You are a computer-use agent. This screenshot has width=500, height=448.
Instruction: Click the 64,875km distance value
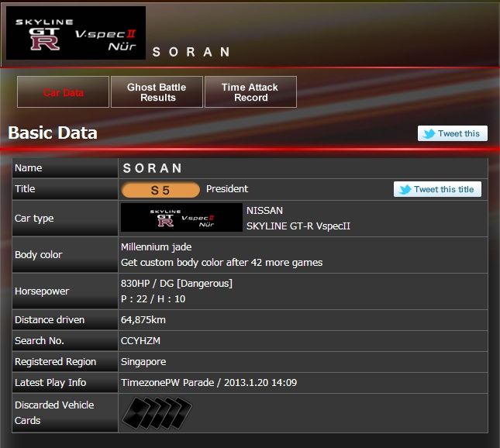click(143, 320)
